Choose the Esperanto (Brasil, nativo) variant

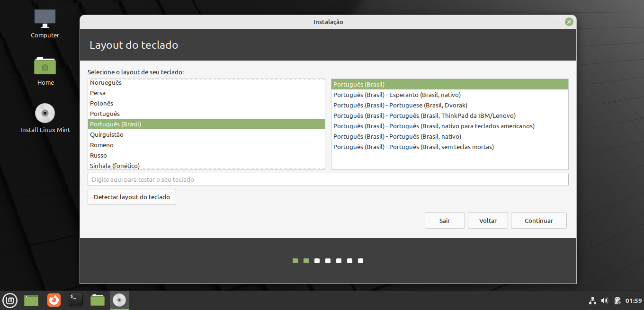(449, 95)
